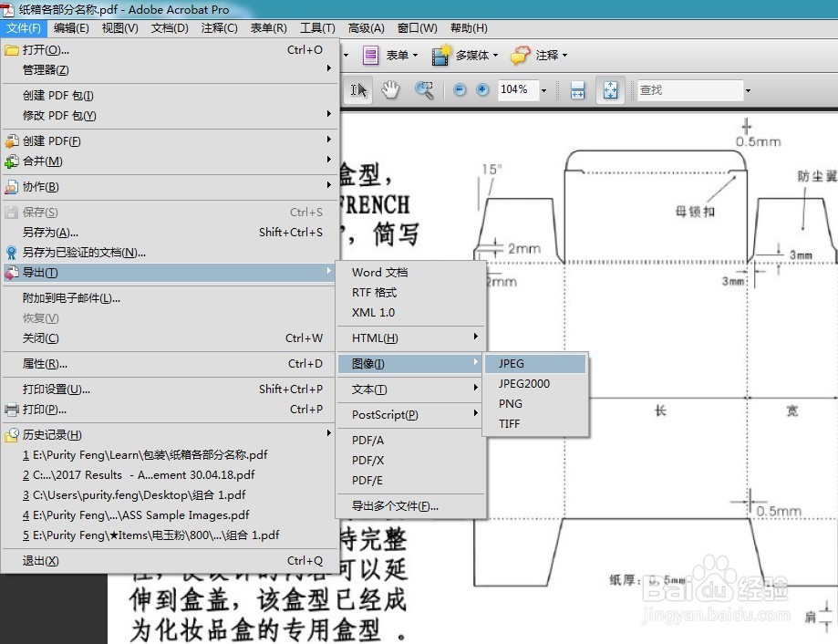Viewport: 838px width, 644px height.
Task: Open 打印设置 menu entry
Action: [171, 390]
